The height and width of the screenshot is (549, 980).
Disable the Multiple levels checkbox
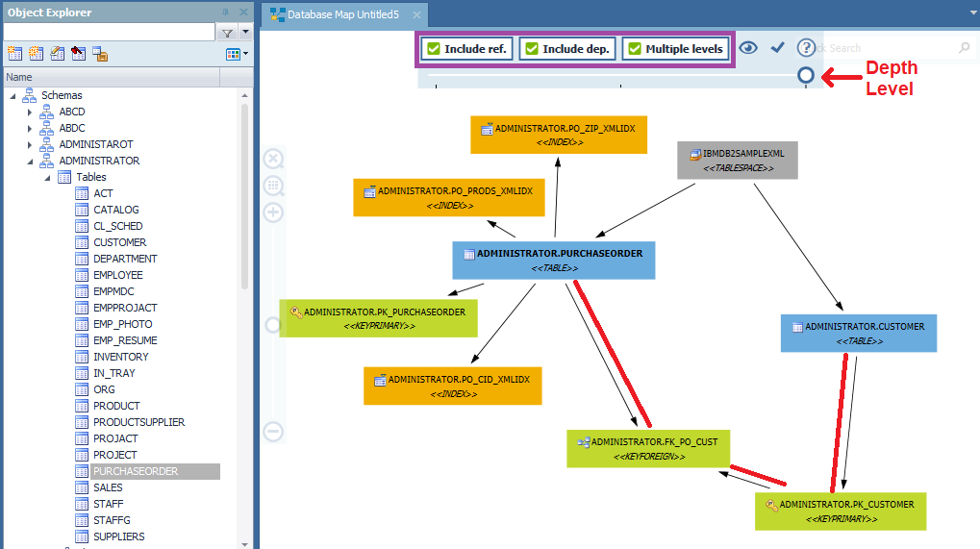pos(635,49)
